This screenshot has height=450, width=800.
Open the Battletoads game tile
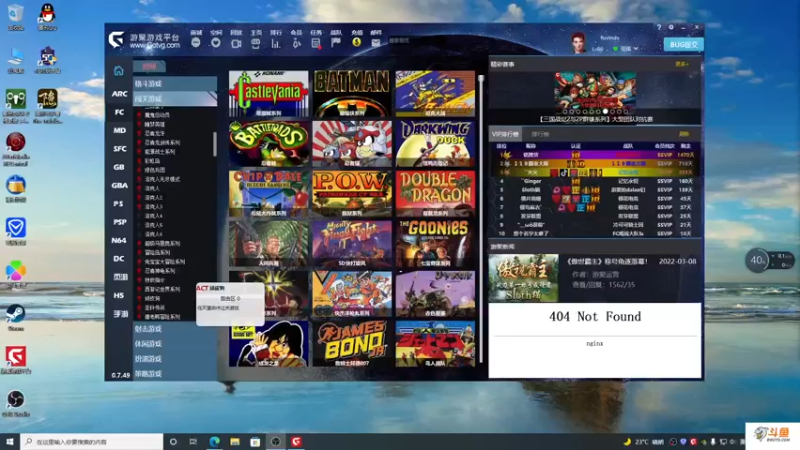(x=268, y=144)
